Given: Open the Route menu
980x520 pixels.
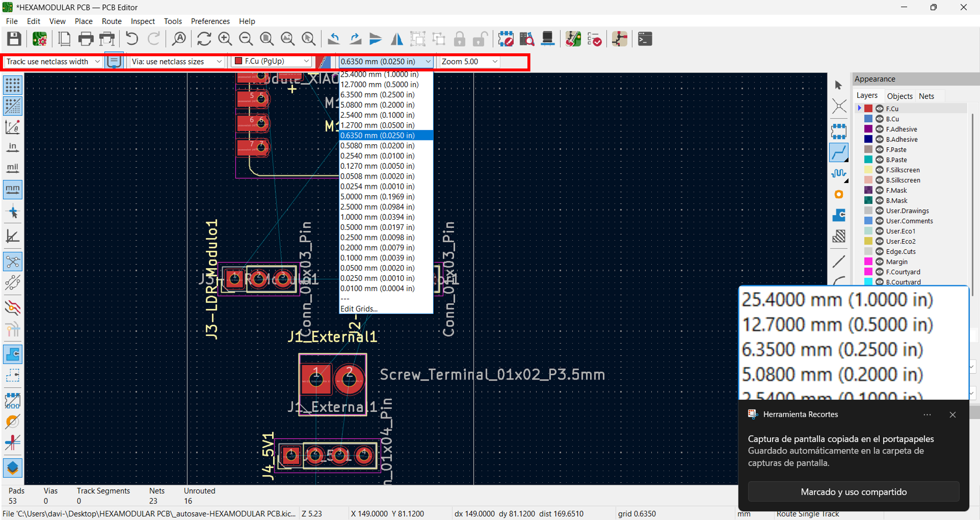Looking at the screenshot, I should (111, 21).
